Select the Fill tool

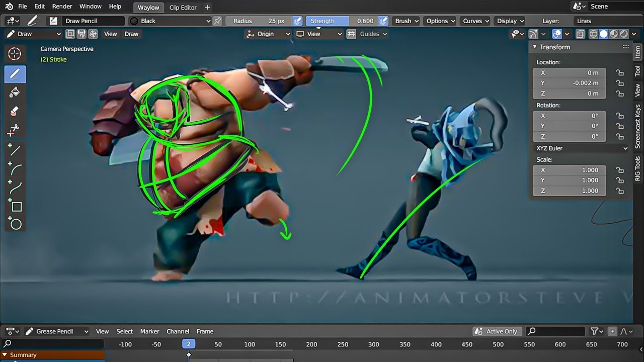click(15, 92)
